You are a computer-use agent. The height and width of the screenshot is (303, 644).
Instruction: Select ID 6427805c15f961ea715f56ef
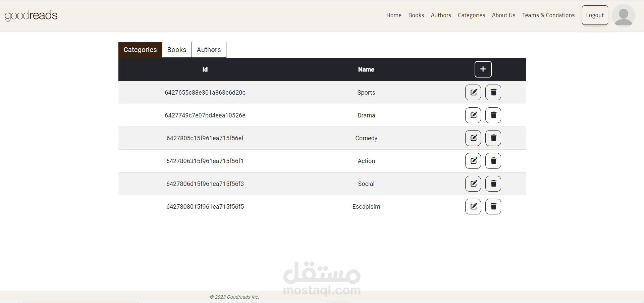pyautogui.click(x=205, y=138)
